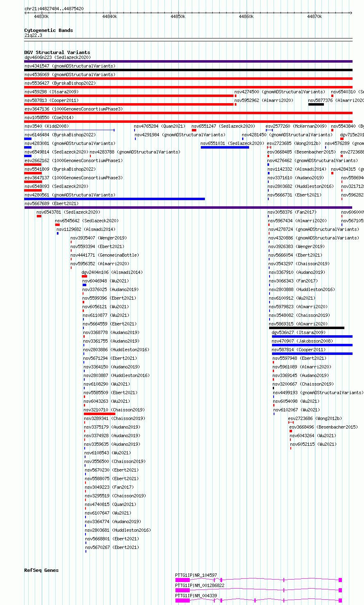364x605 pixels.
Task: Click nsv3540 (Kidd2008) variant label
Action: click(x=47, y=126)
